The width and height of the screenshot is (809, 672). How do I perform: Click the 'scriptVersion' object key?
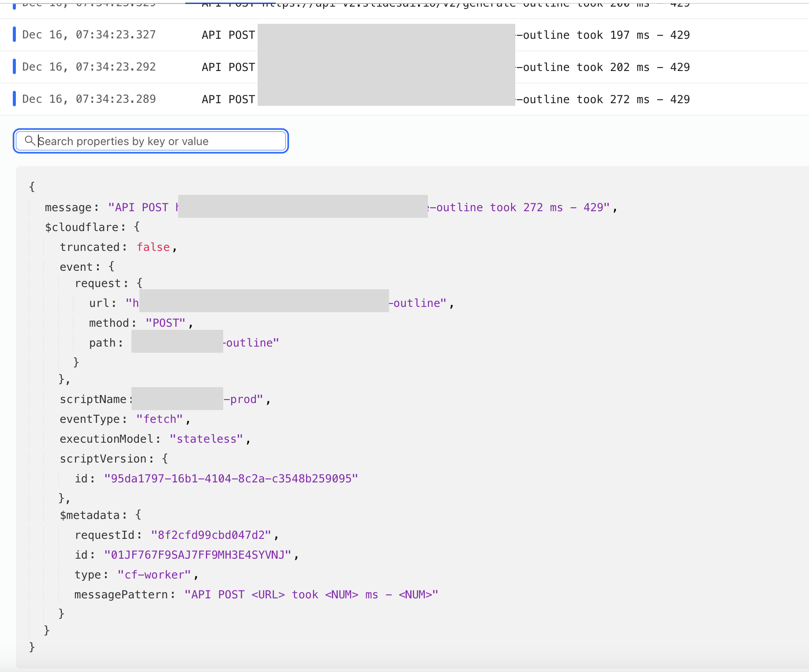(x=103, y=459)
